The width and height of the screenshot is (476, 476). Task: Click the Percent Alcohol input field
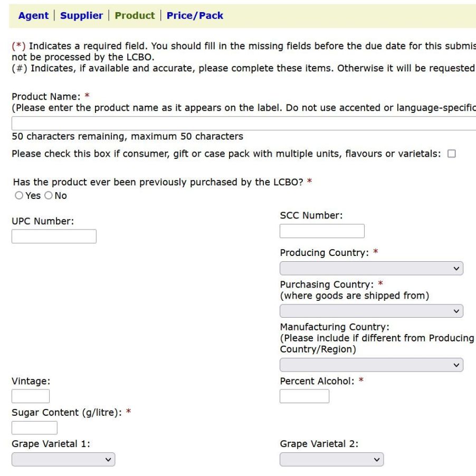pos(304,396)
